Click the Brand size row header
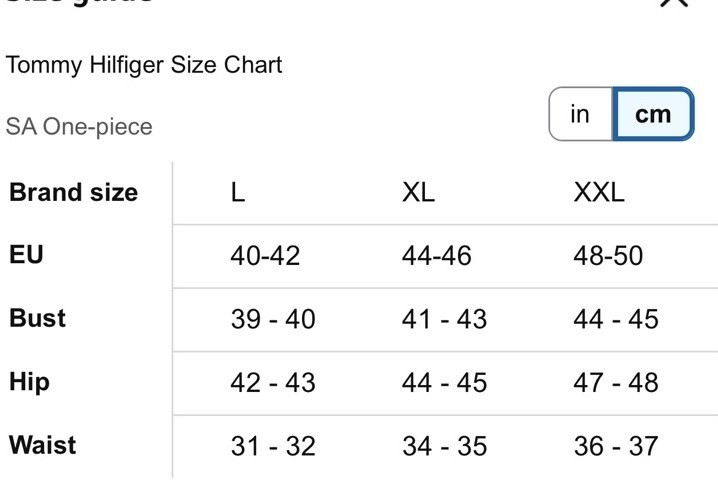The image size is (718, 500). coord(73,192)
